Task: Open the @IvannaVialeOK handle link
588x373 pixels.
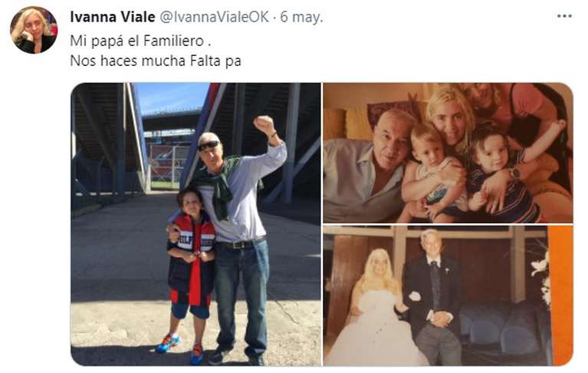Action: [215, 17]
